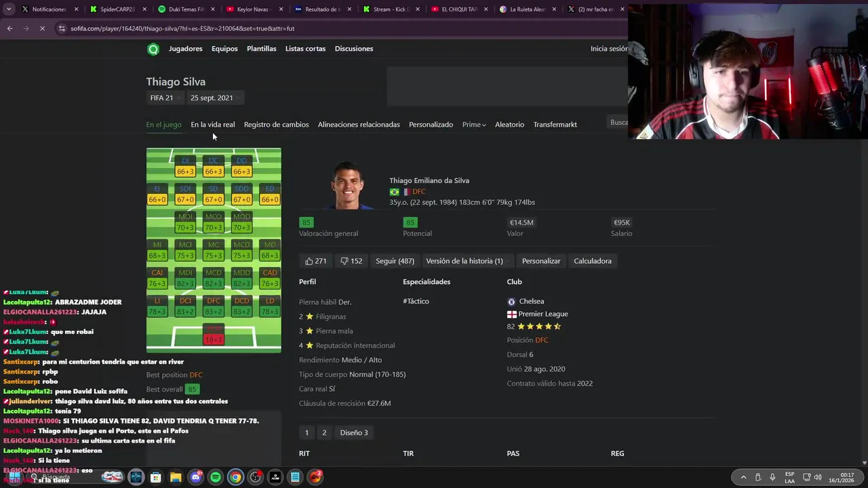Select layout button 2
This screenshot has height=488, width=868.
[324, 433]
